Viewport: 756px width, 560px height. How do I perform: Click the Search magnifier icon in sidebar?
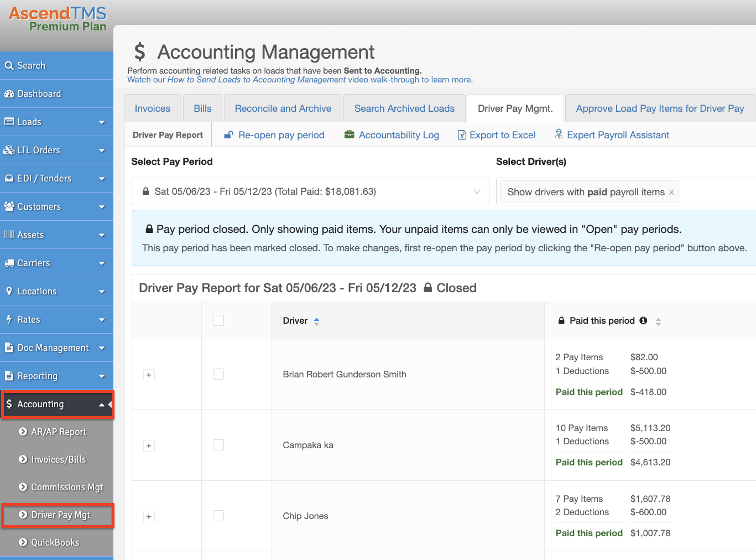click(9, 65)
